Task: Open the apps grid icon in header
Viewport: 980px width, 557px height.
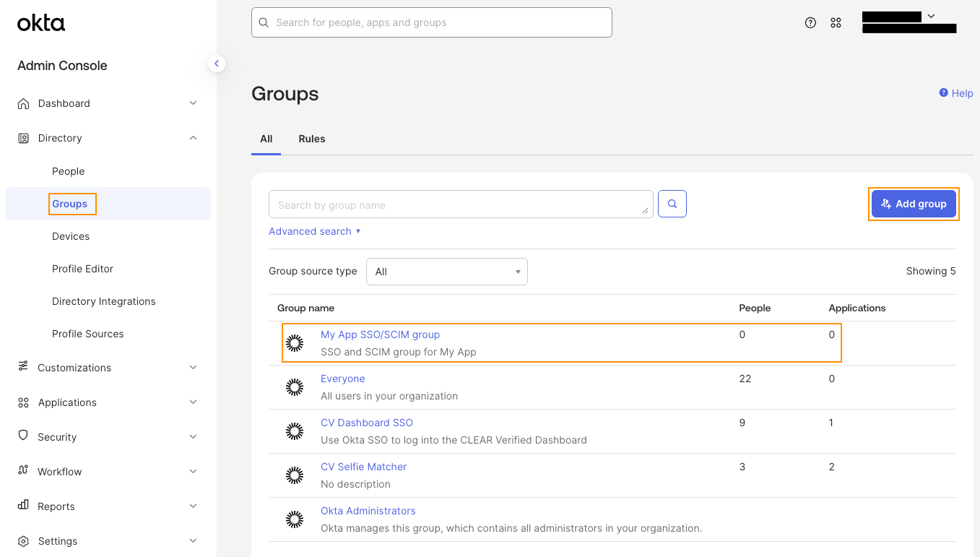Action: [836, 22]
